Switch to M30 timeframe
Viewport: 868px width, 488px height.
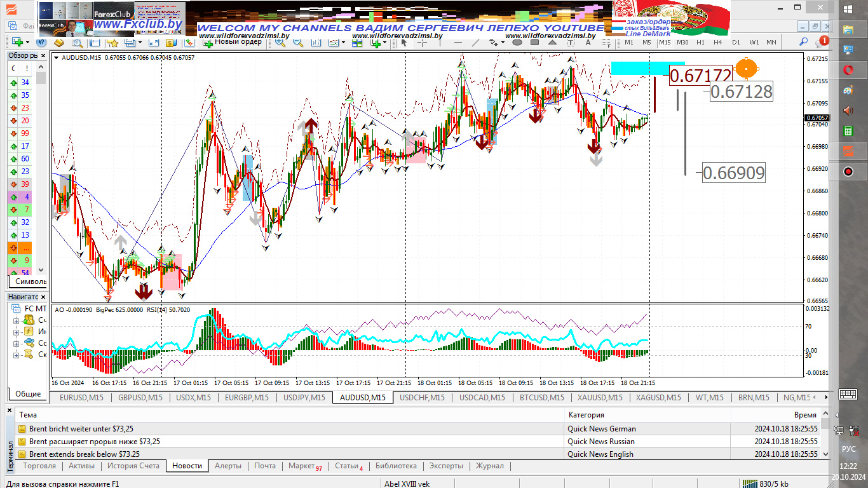(x=682, y=43)
